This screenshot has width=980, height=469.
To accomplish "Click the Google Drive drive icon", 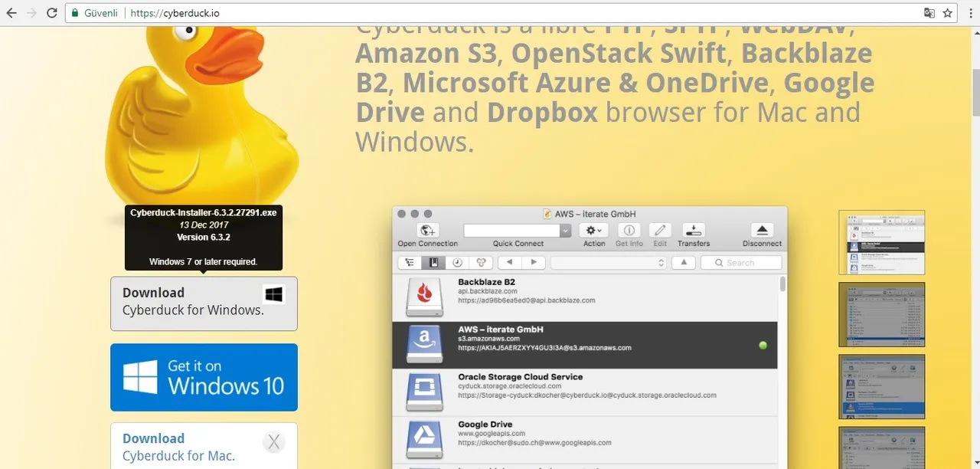I will click(x=424, y=441).
